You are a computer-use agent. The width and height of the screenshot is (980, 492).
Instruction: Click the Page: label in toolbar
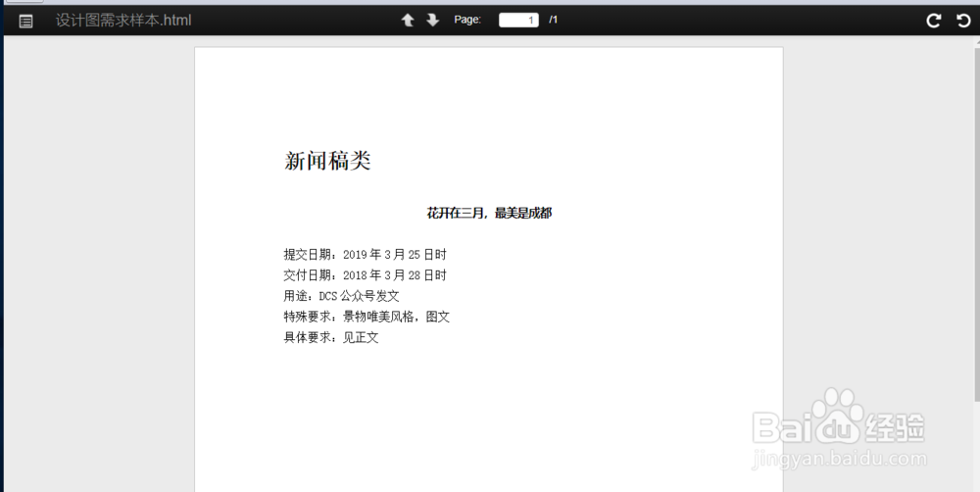(467, 20)
